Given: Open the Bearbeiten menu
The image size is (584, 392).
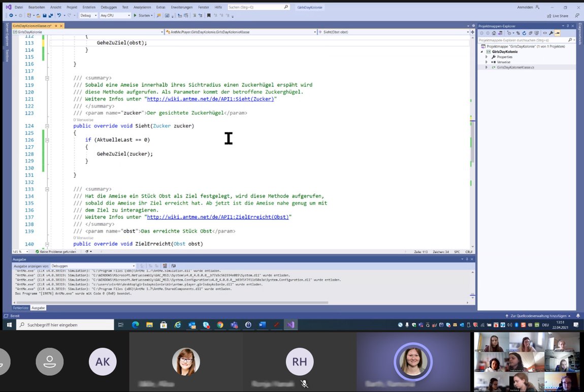Looking at the screenshot, I should (x=37, y=7).
